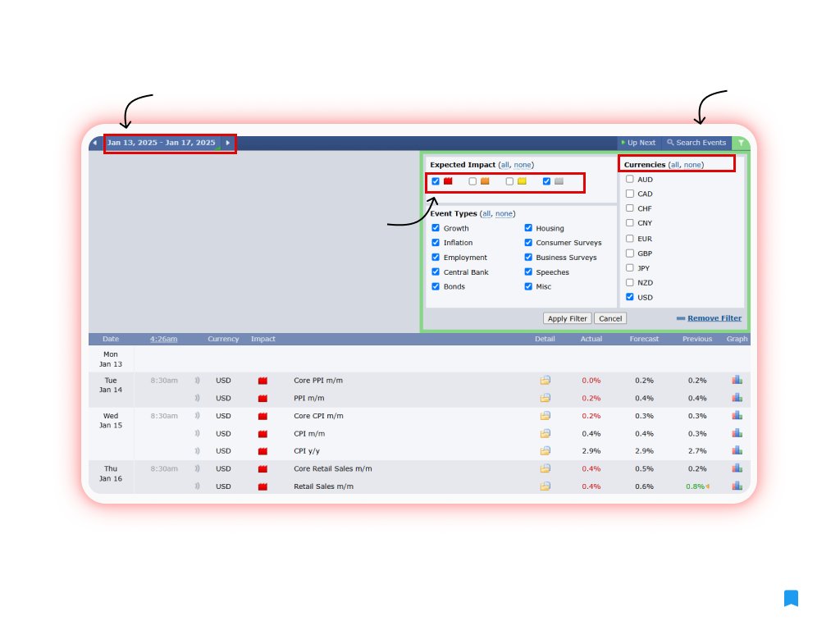Viewport: 840px width, 630px height.
Task: Check the EUR currency box
Action: (630, 239)
